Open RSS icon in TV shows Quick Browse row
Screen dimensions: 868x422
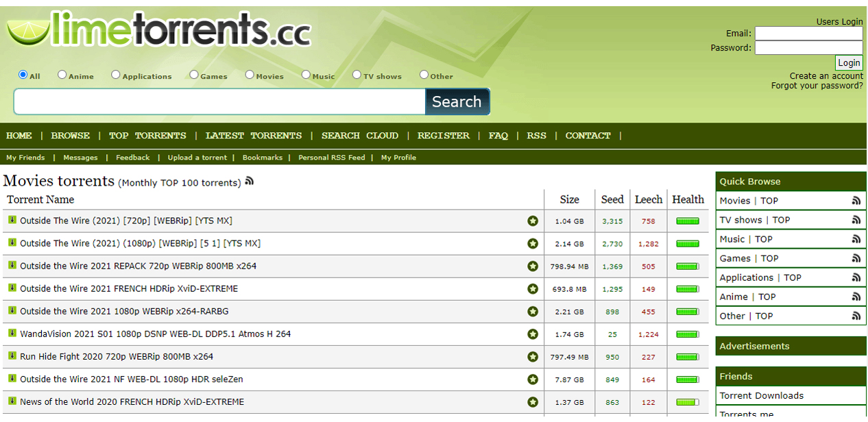pyautogui.click(x=856, y=220)
